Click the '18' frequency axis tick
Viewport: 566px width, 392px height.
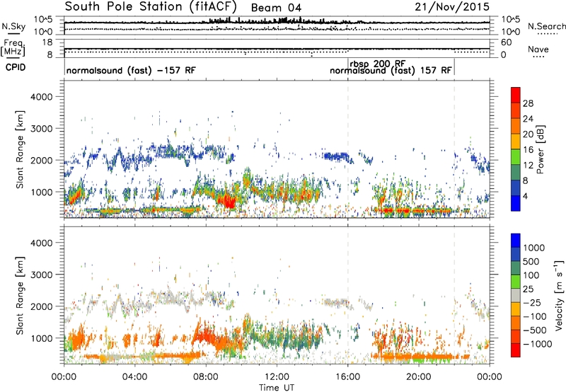click(48, 42)
